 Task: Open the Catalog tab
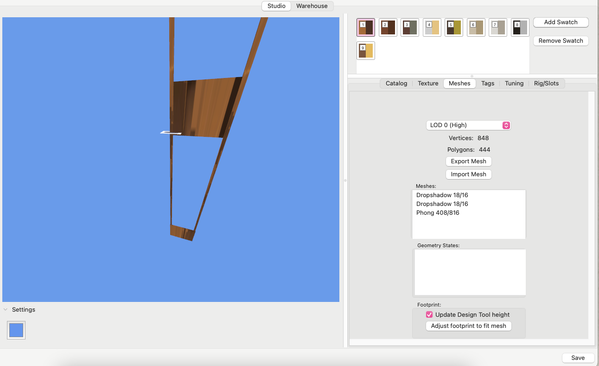click(x=396, y=83)
